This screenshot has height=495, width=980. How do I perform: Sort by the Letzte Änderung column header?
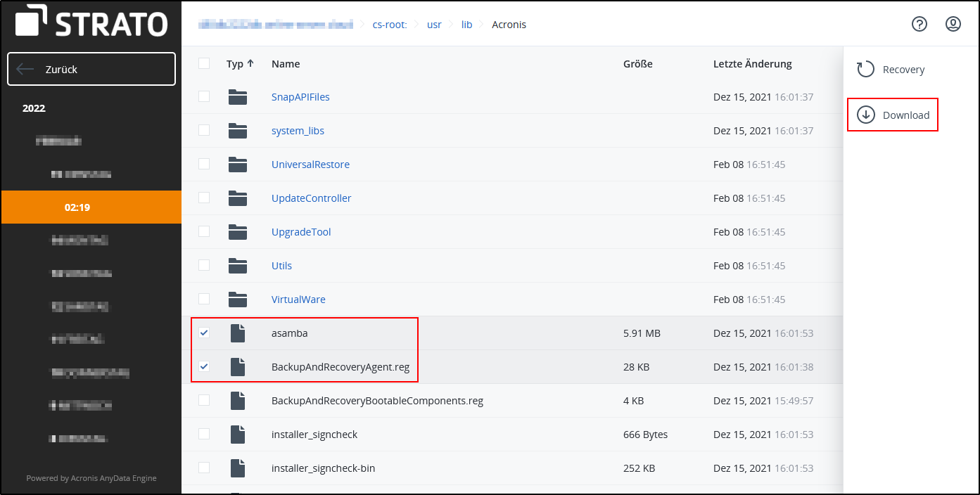(x=752, y=64)
